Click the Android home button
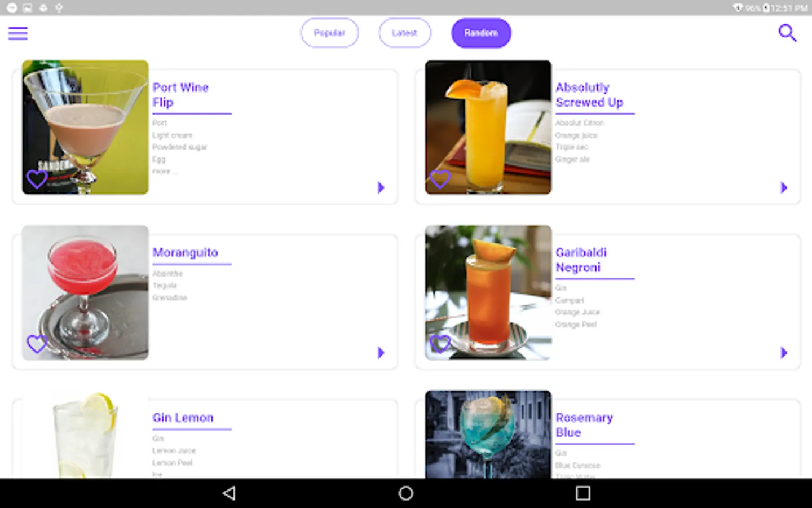 coord(405,493)
